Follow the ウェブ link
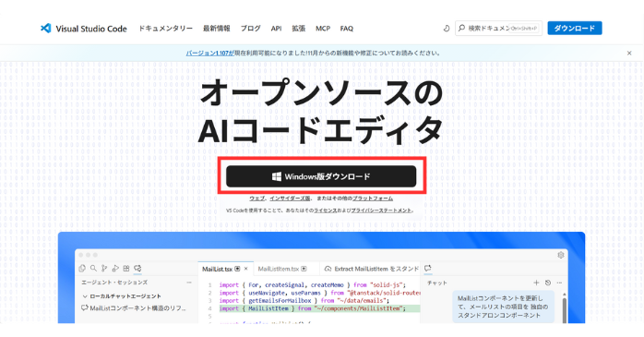 click(x=257, y=199)
